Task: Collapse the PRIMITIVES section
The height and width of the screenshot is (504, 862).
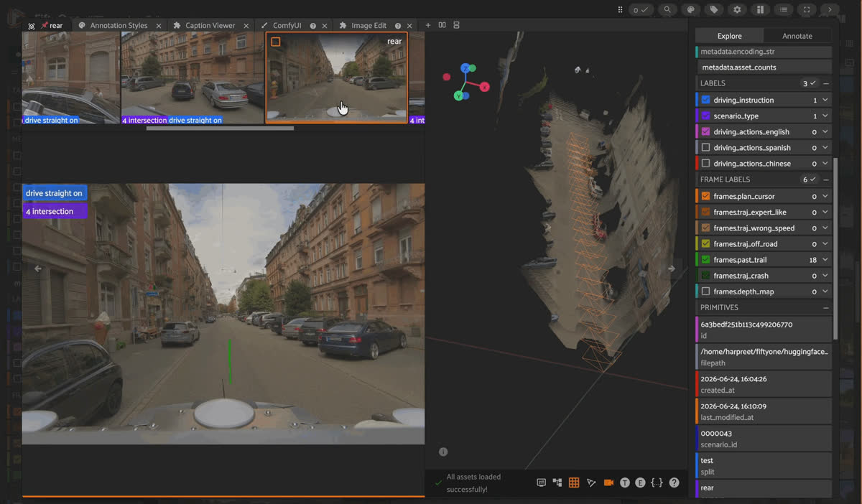Action: tap(826, 307)
